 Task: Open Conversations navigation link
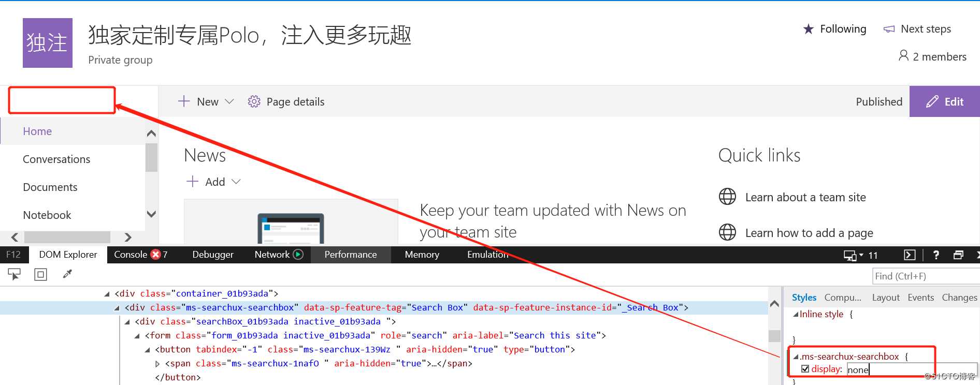pyautogui.click(x=56, y=159)
